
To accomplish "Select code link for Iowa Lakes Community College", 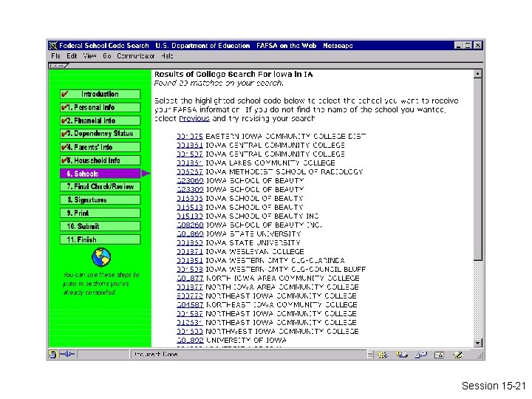I will pyautogui.click(x=190, y=163).
